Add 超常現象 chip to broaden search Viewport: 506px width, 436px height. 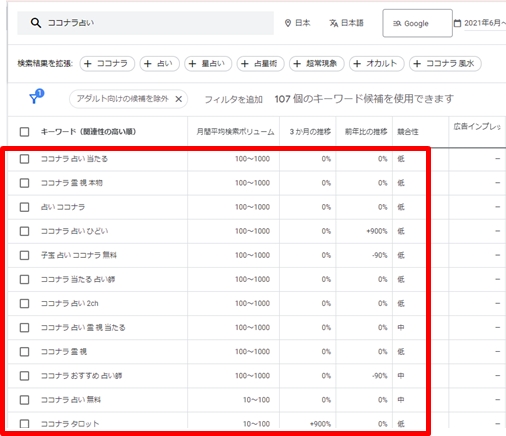click(317, 63)
